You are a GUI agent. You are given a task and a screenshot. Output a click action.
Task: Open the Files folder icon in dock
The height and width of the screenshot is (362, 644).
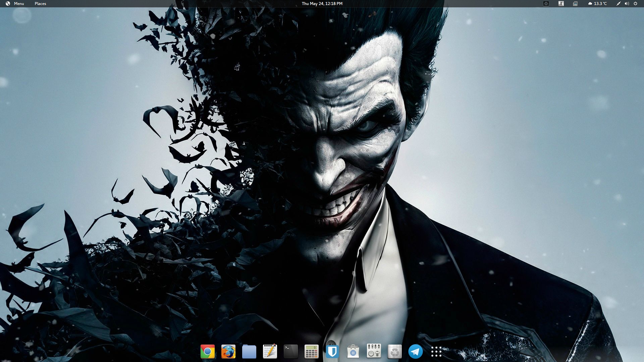pyautogui.click(x=249, y=352)
